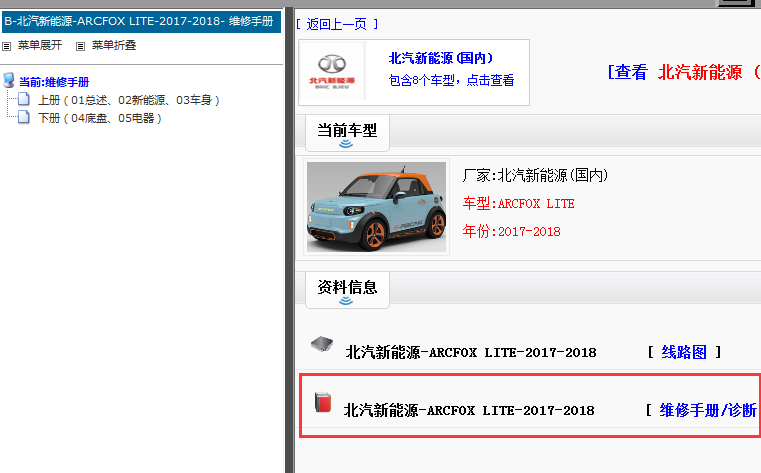Click the 车型:ARCFOX LITE text
Screen dimensions: 761x473
point(518,204)
